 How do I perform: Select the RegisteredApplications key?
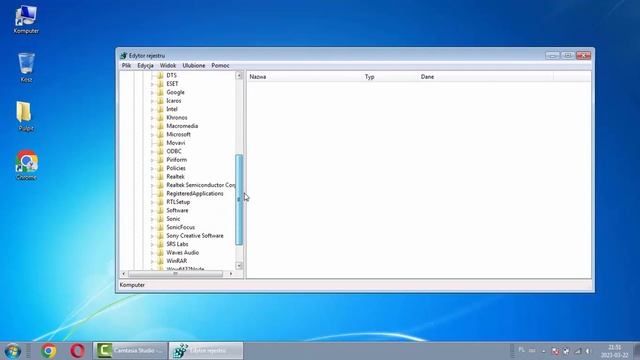(x=195, y=193)
